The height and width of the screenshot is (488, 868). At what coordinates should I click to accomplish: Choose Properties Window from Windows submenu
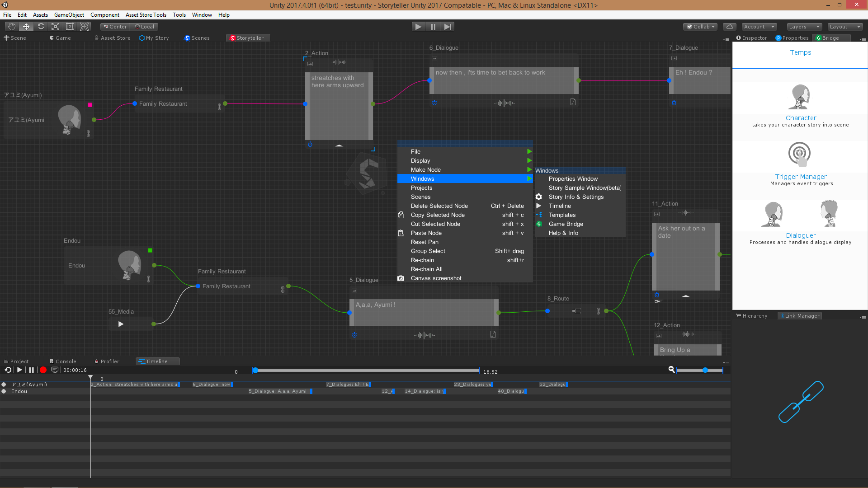point(580,179)
